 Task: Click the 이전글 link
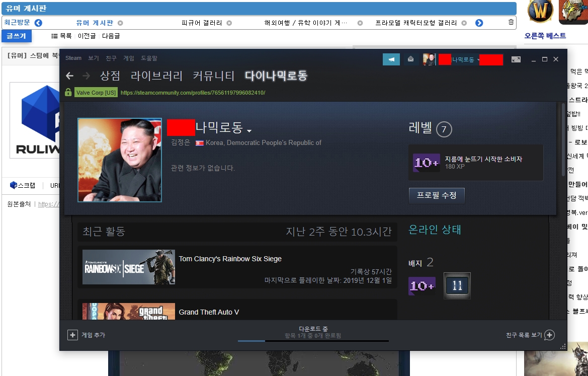tap(87, 36)
